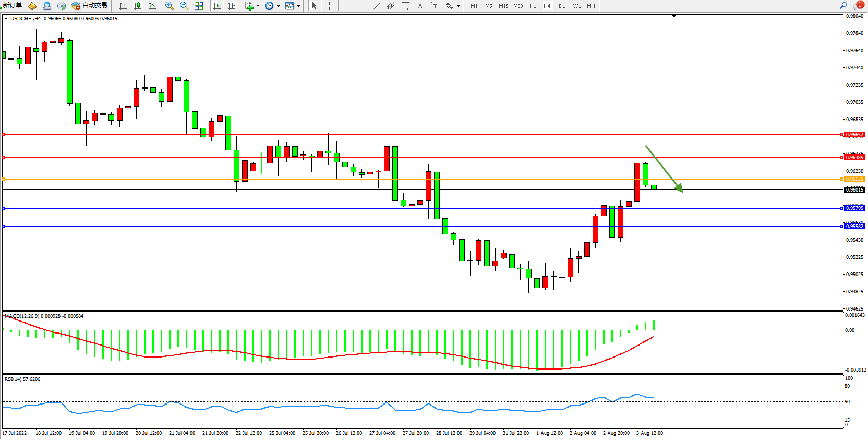Select the crosshair tool
Viewport: 868px width, 440px height.
tap(330, 6)
